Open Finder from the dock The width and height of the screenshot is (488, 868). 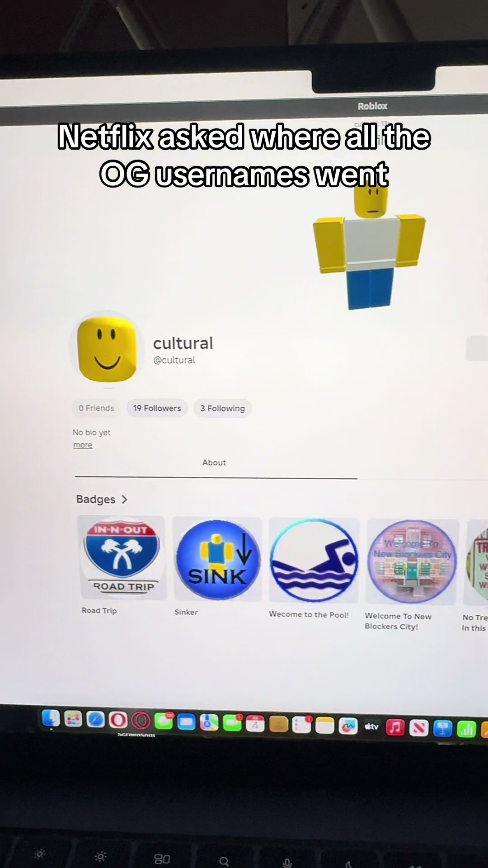tap(51, 718)
